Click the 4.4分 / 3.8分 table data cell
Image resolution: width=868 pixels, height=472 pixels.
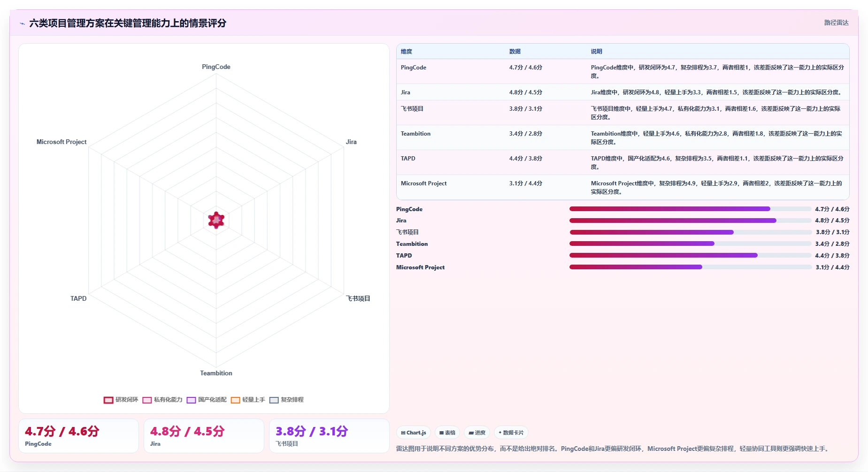(x=526, y=159)
